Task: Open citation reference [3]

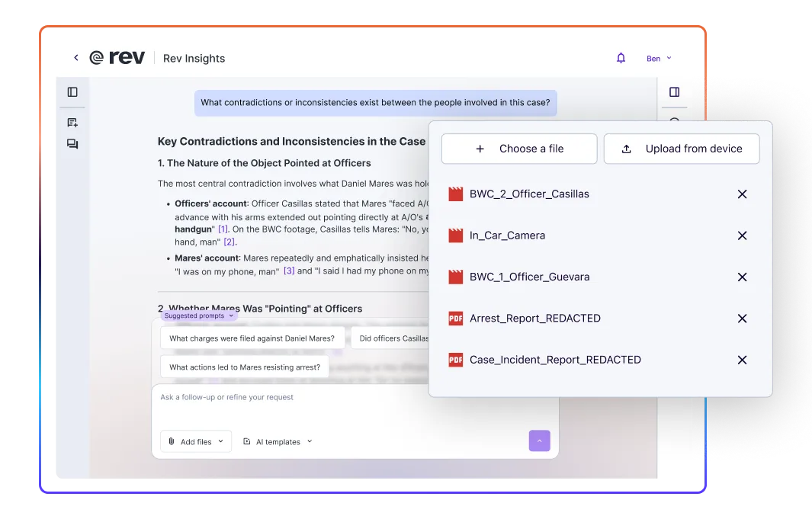Action: pos(289,271)
